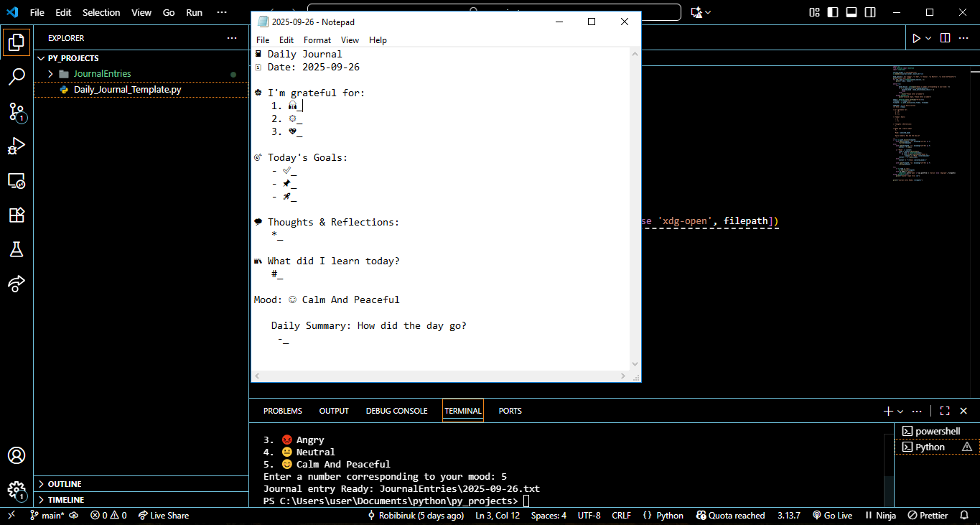Open Remote Explorer icon in activity bar
980x525 pixels.
[17, 180]
